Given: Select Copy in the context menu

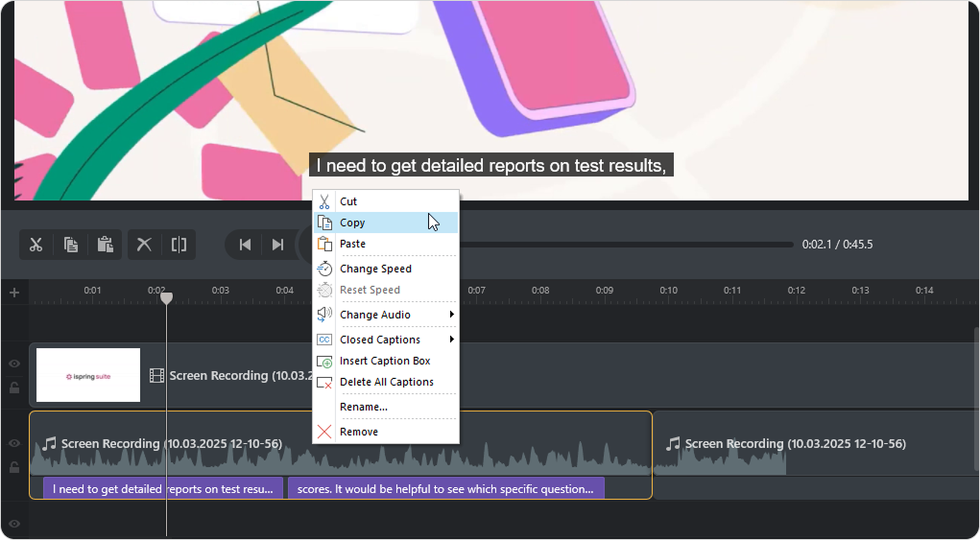Looking at the screenshot, I should (352, 223).
